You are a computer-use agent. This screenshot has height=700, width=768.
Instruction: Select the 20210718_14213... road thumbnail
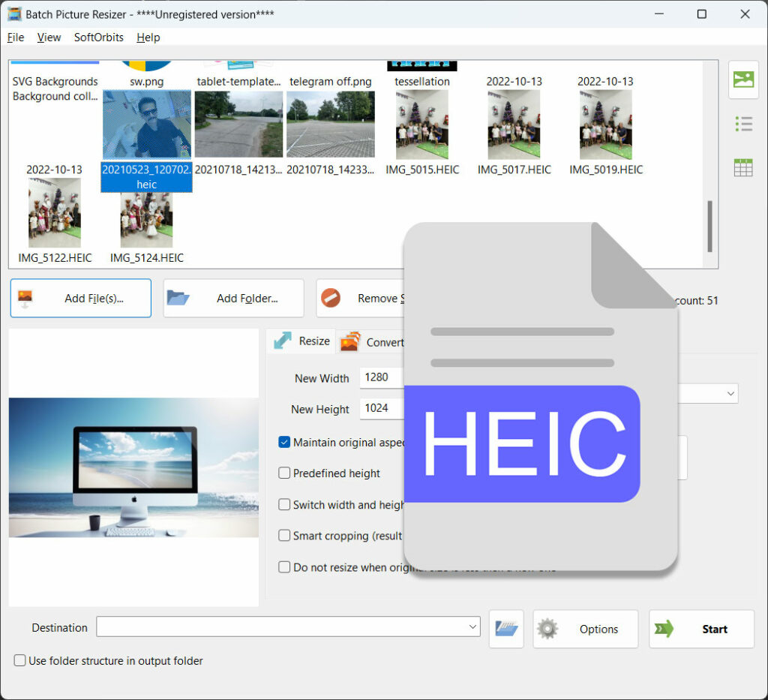point(238,125)
